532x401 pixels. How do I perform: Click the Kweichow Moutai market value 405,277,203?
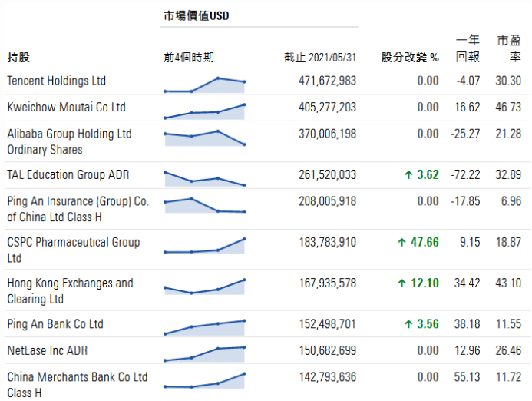tap(327, 108)
